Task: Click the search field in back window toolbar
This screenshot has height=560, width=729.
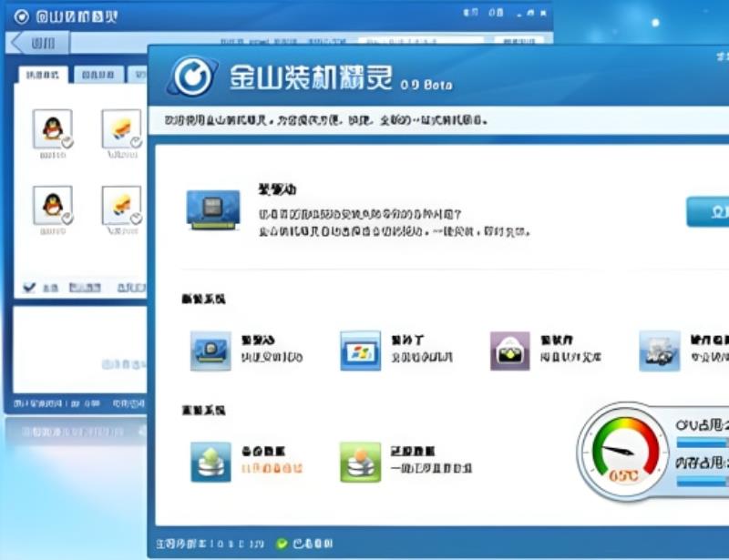Action: point(421,41)
